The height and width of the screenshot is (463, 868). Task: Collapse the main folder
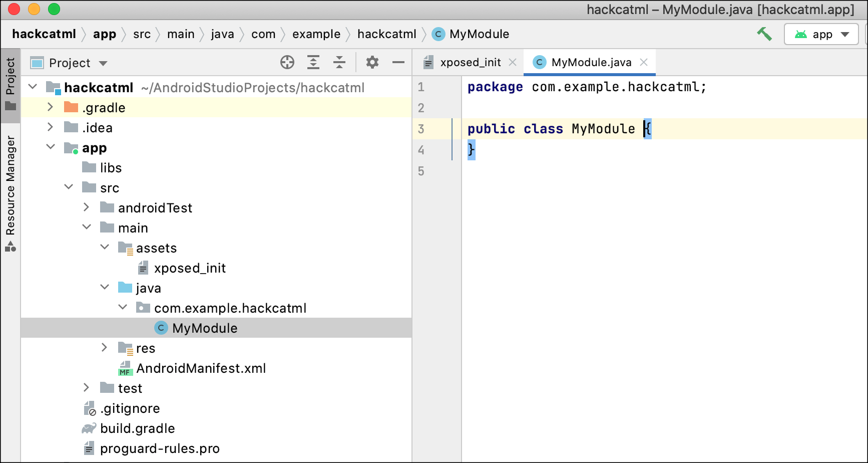click(87, 227)
